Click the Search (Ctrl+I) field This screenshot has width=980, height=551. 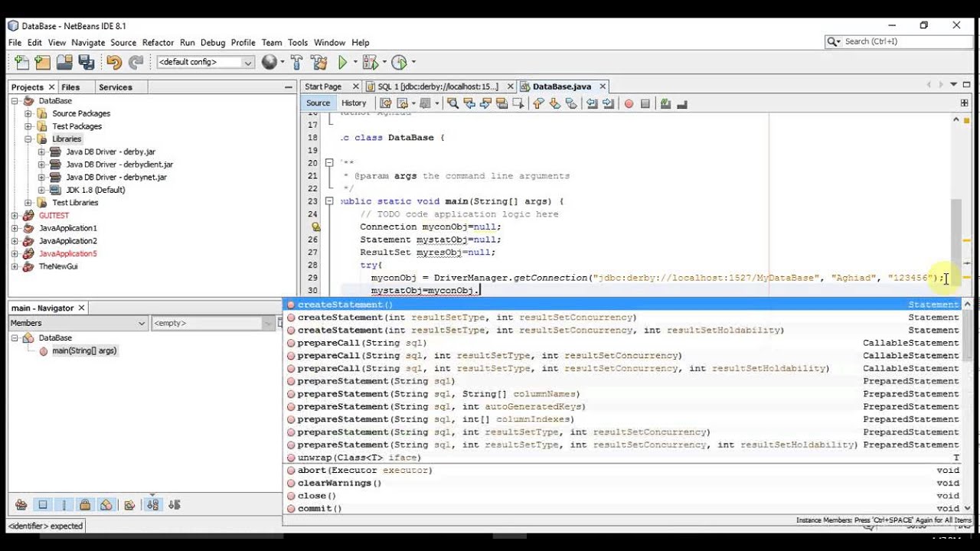coord(899,41)
